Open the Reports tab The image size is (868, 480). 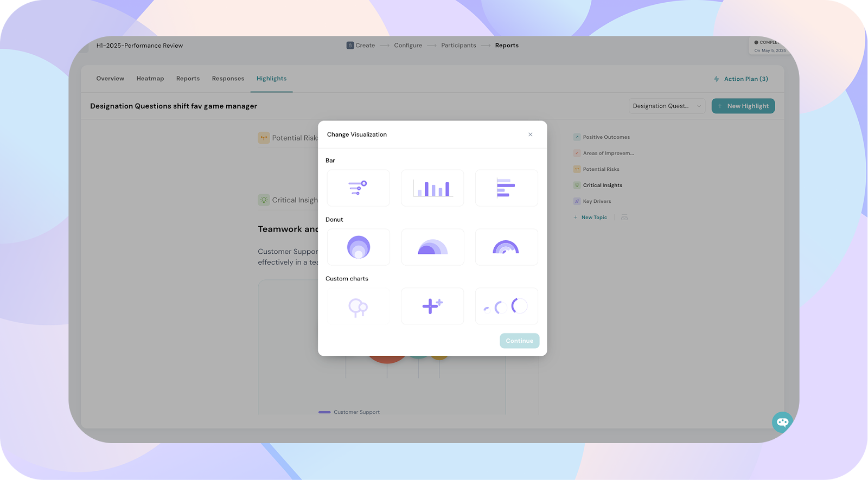[x=188, y=79]
